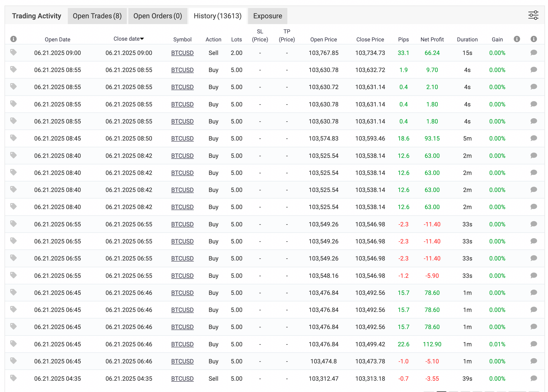Click the tag icon on the 08:45 Buy trade
Viewport: 548px width, 392px height.
pyautogui.click(x=14, y=138)
